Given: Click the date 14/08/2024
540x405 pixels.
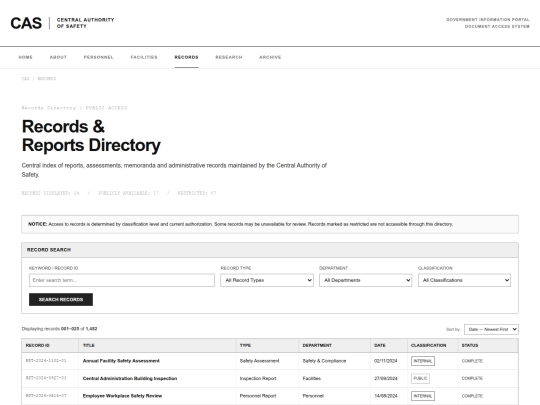Looking at the screenshot, I should point(386,396).
